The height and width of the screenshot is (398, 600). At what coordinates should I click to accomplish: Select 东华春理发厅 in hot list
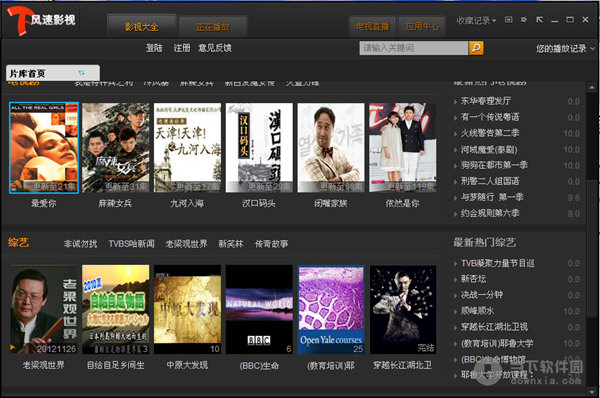[x=486, y=101]
